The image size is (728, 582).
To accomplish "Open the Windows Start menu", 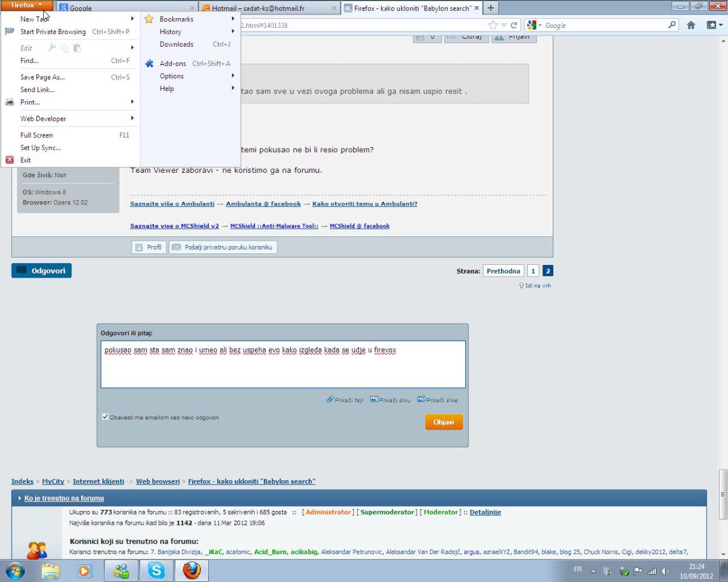I will pyautogui.click(x=15, y=570).
